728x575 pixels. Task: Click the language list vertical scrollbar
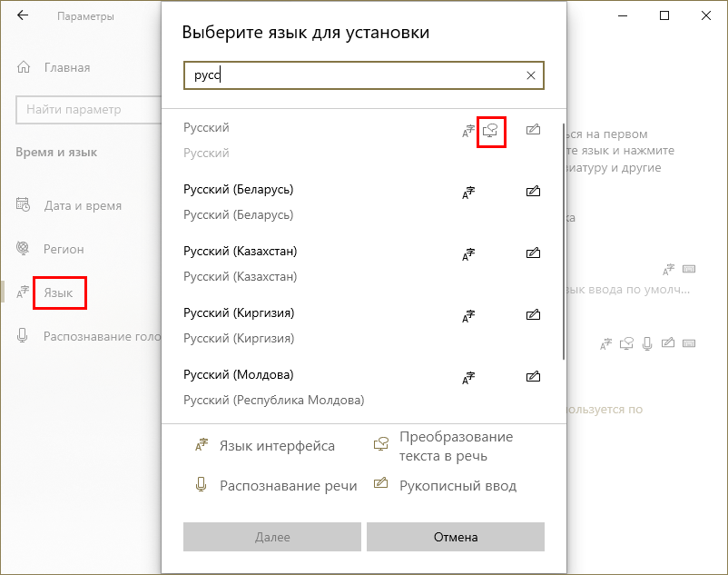pos(565,241)
